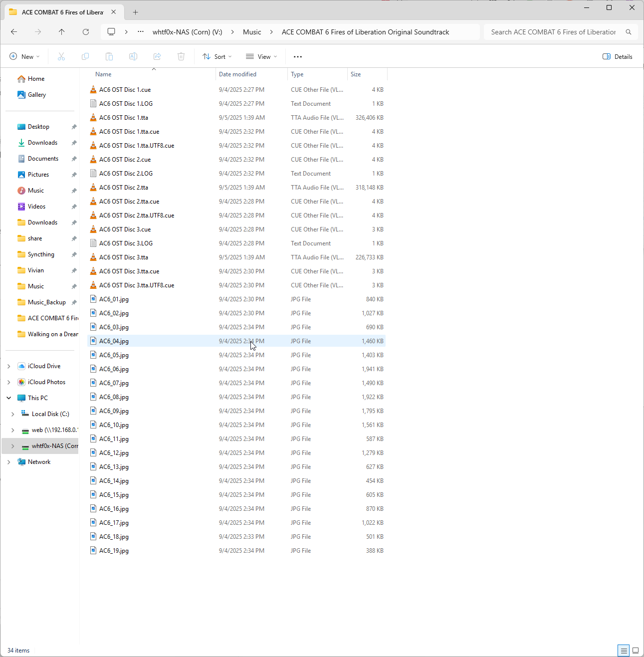The height and width of the screenshot is (657, 644).
Task: Click the Search ACE COMBAT 6 search box
Action: pos(554,32)
